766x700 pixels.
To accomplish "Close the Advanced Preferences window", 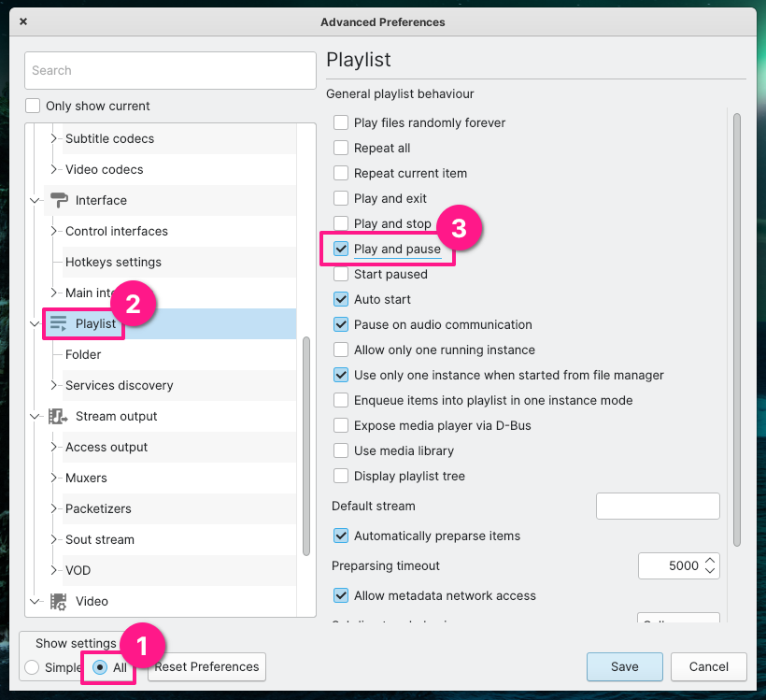I will (x=23, y=21).
